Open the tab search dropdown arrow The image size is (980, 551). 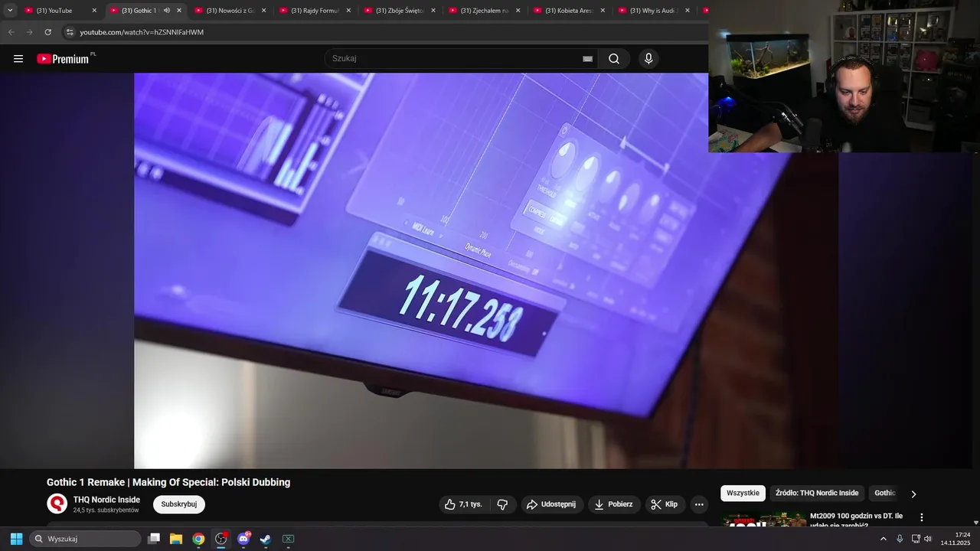coord(10,11)
